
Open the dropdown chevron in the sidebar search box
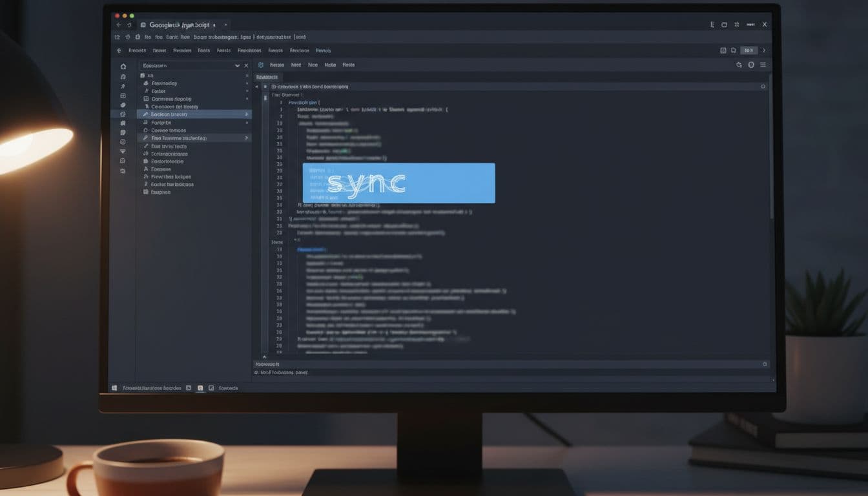tap(237, 65)
